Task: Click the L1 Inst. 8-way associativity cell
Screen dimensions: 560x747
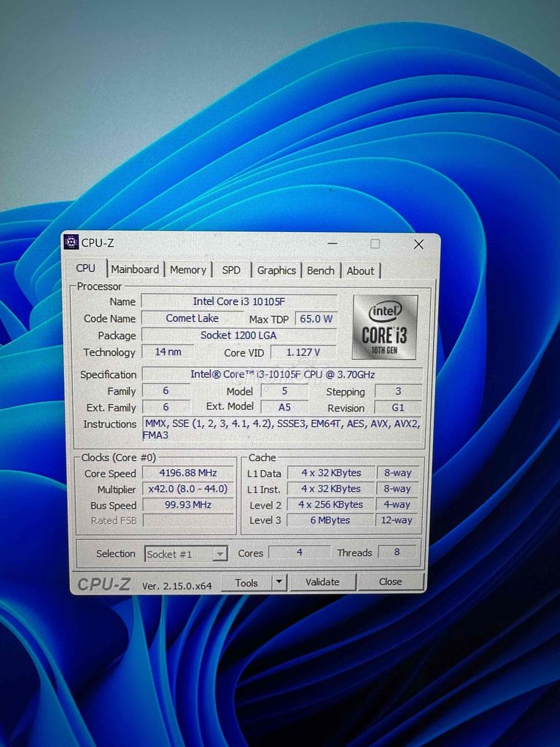Action: 397,489
